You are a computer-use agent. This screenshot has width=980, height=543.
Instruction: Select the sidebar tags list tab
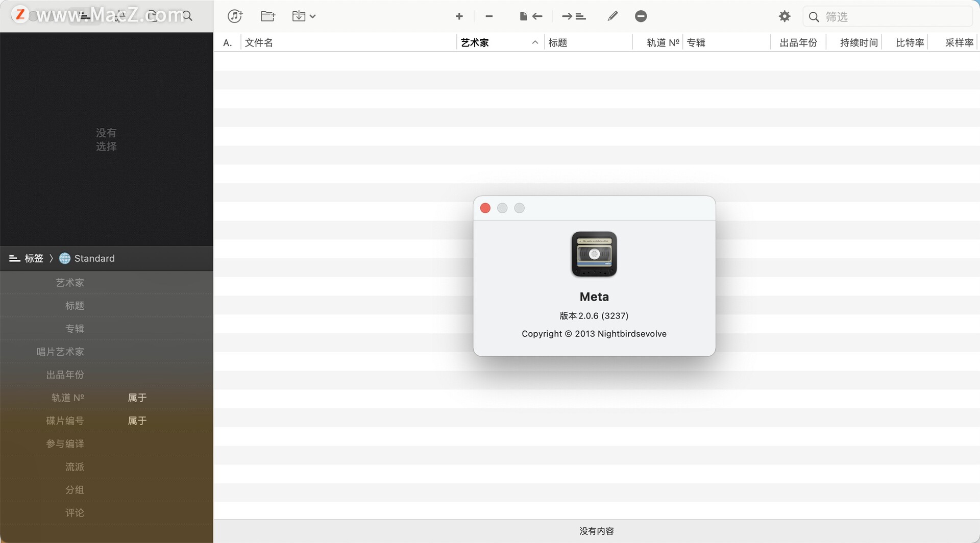[x=85, y=16]
